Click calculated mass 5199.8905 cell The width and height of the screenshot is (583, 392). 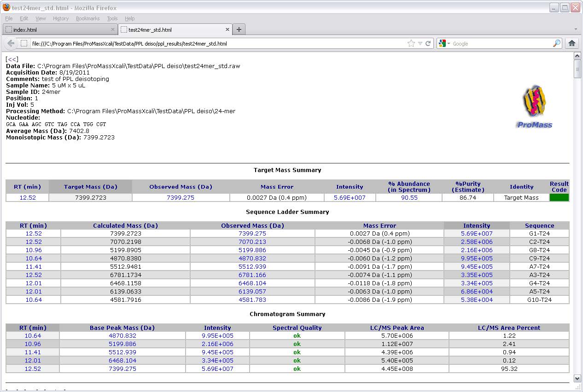[125, 250]
